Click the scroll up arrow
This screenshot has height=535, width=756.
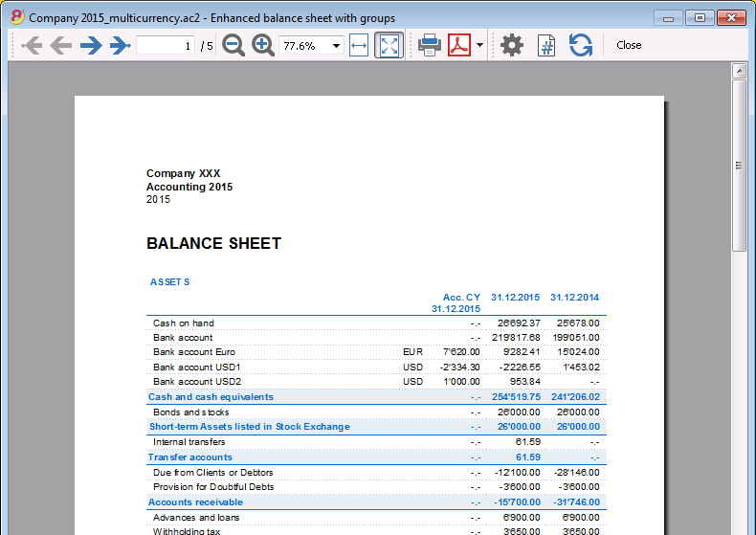[x=739, y=72]
